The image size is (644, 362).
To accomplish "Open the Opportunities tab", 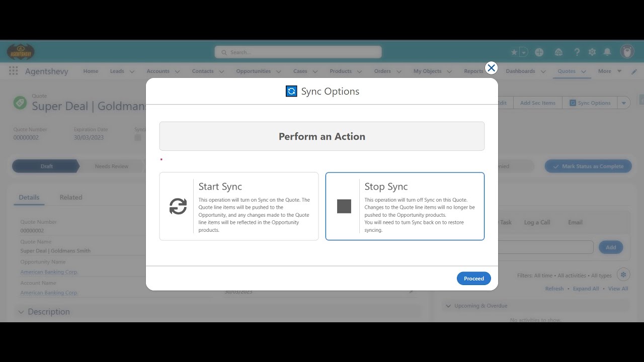I will click(254, 71).
